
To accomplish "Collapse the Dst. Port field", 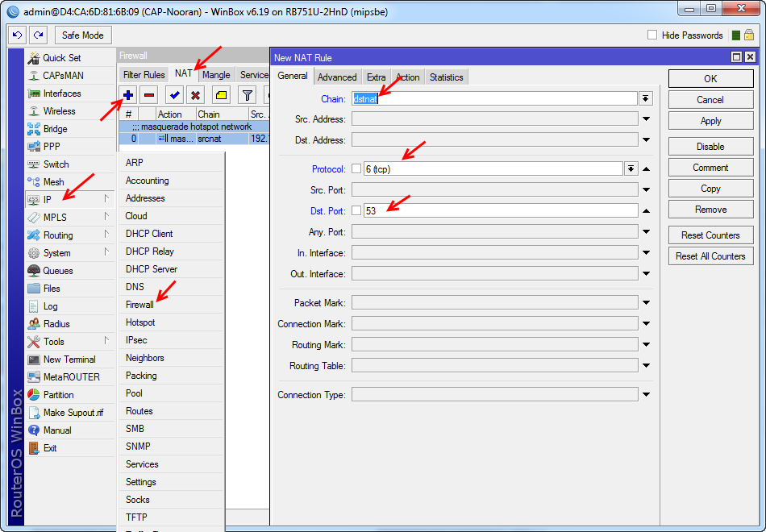I will 646,210.
